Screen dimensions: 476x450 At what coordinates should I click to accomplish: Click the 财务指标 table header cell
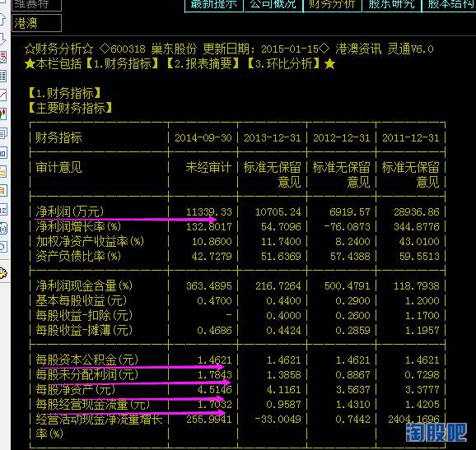tap(59, 137)
